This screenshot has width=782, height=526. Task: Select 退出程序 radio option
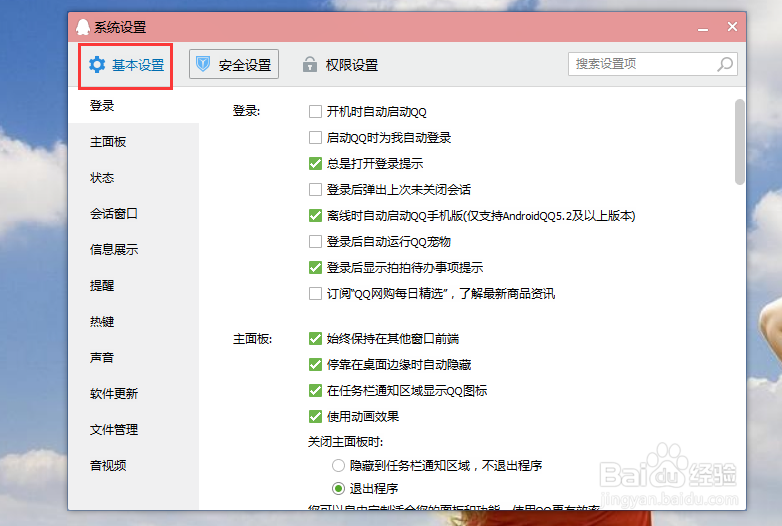click(338, 489)
